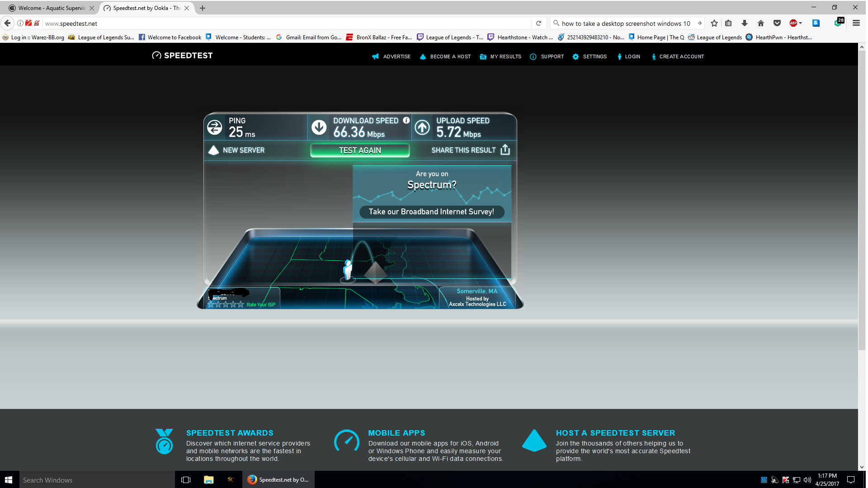This screenshot has width=868, height=488.
Task: Click the Login link
Action: click(628, 56)
